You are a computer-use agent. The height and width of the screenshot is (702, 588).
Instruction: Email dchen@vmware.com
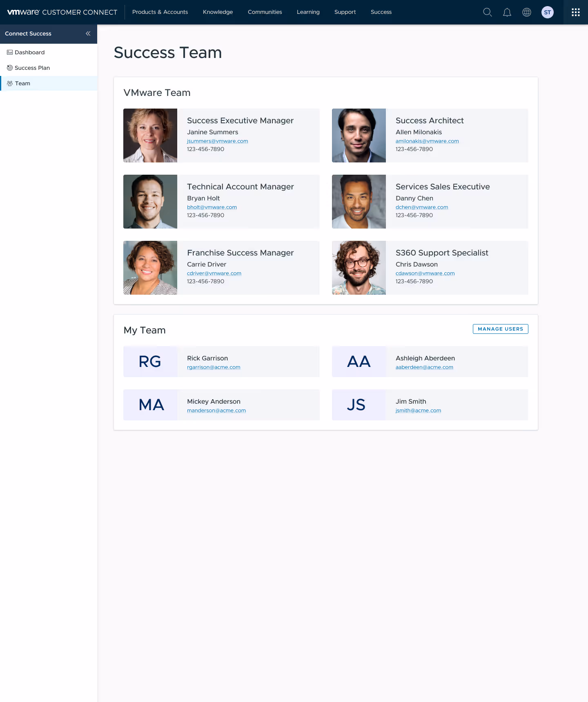[x=422, y=207]
